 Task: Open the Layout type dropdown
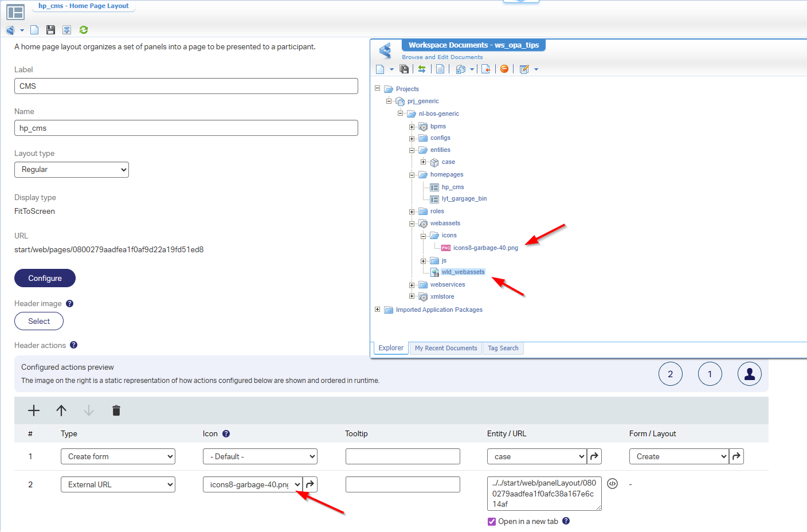[72, 170]
